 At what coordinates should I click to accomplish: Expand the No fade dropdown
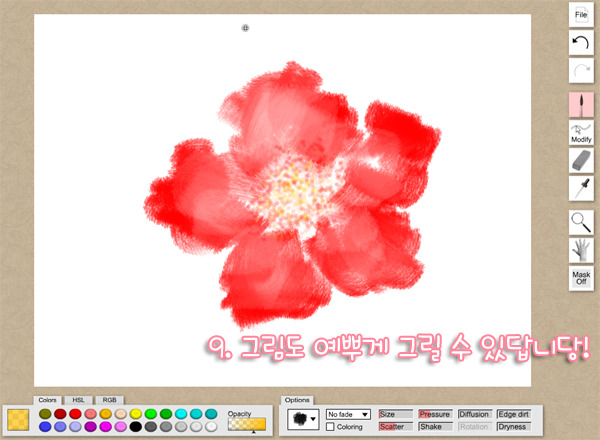tap(348, 414)
